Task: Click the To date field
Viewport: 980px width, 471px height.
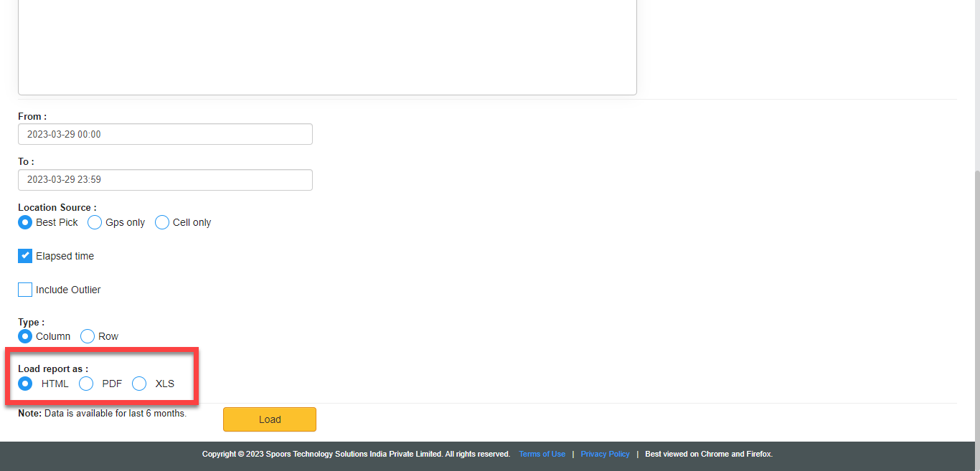Action: [165, 180]
